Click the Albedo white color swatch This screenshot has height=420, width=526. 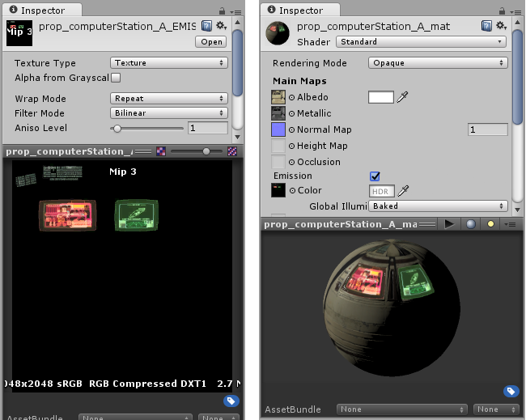(381, 97)
